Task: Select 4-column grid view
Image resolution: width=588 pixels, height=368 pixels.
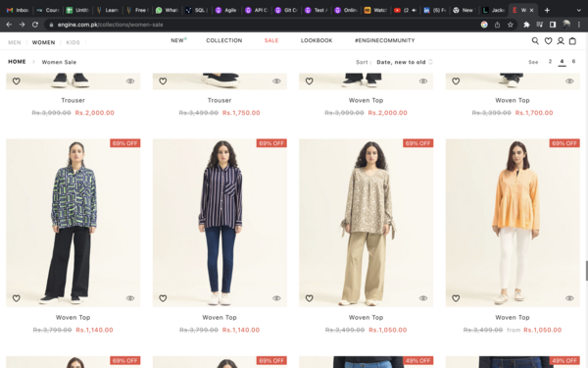Action: [x=562, y=62]
